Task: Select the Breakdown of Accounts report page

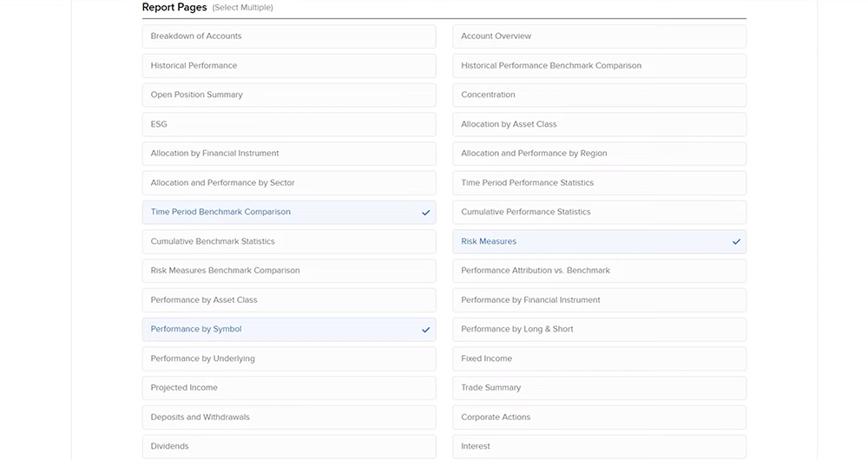Action: pyautogui.click(x=288, y=36)
